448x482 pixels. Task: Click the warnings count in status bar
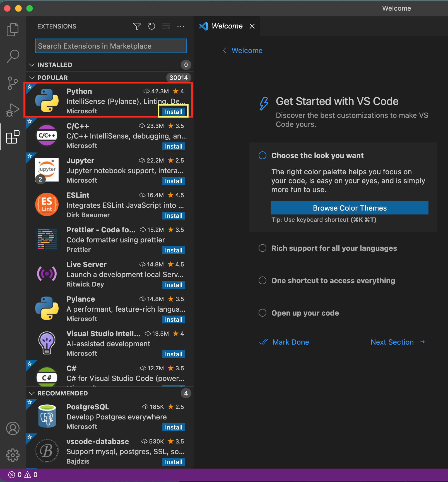pyautogui.click(x=31, y=475)
